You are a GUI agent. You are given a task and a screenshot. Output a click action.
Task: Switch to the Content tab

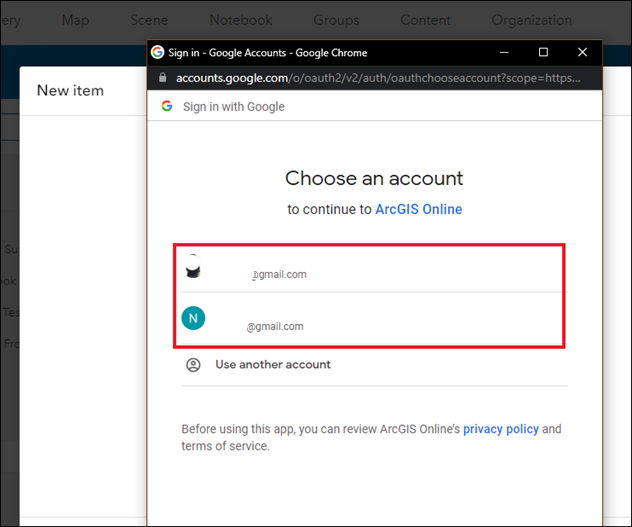pos(425,20)
